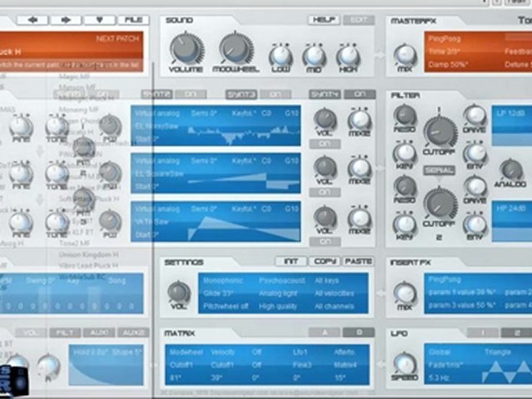Click the Insert FX MIX knob

coord(405,293)
